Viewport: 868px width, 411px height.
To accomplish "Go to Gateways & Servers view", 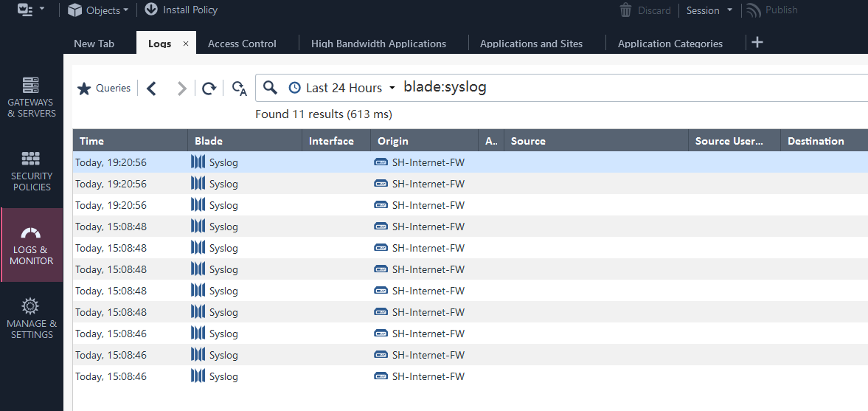I will 32,97.
